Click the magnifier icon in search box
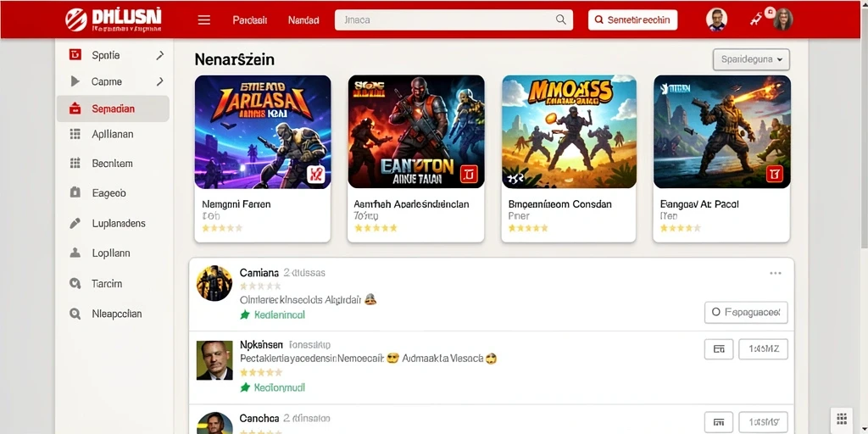868x434 pixels. (561, 20)
